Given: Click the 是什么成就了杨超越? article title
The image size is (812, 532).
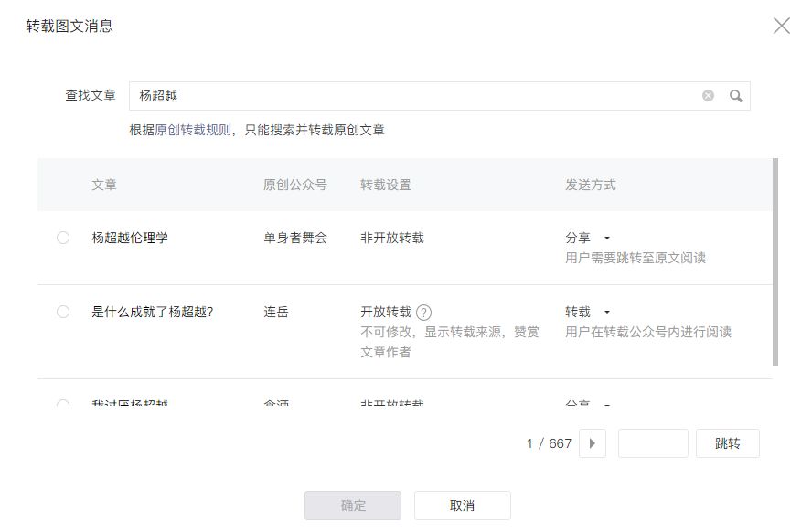Looking at the screenshot, I should click(153, 312).
